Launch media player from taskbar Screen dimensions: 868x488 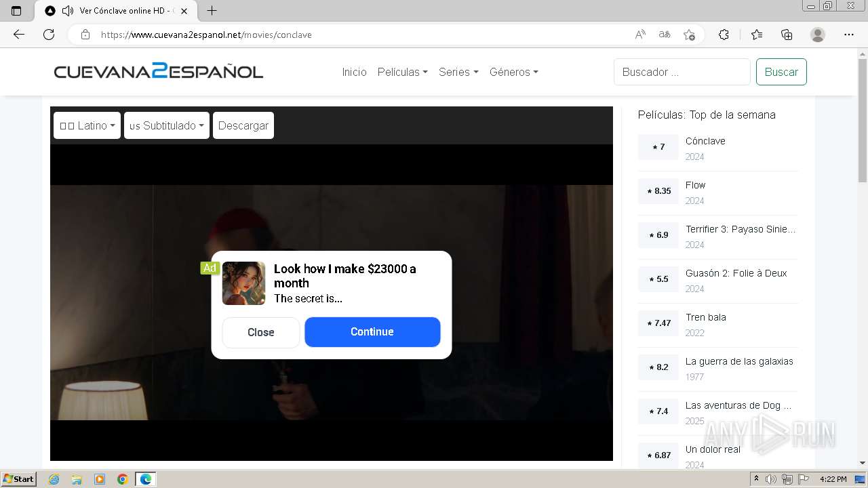[x=100, y=479]
